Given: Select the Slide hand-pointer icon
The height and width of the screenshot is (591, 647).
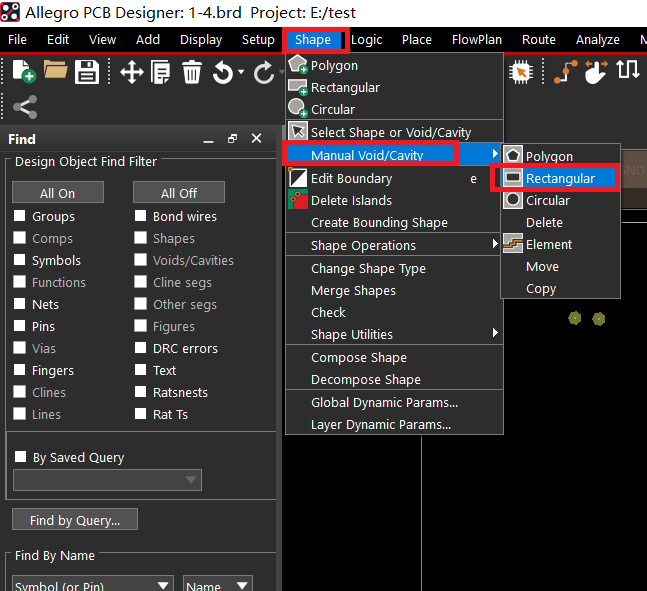Looking at the screenshot, I should (x=596, y=72).
